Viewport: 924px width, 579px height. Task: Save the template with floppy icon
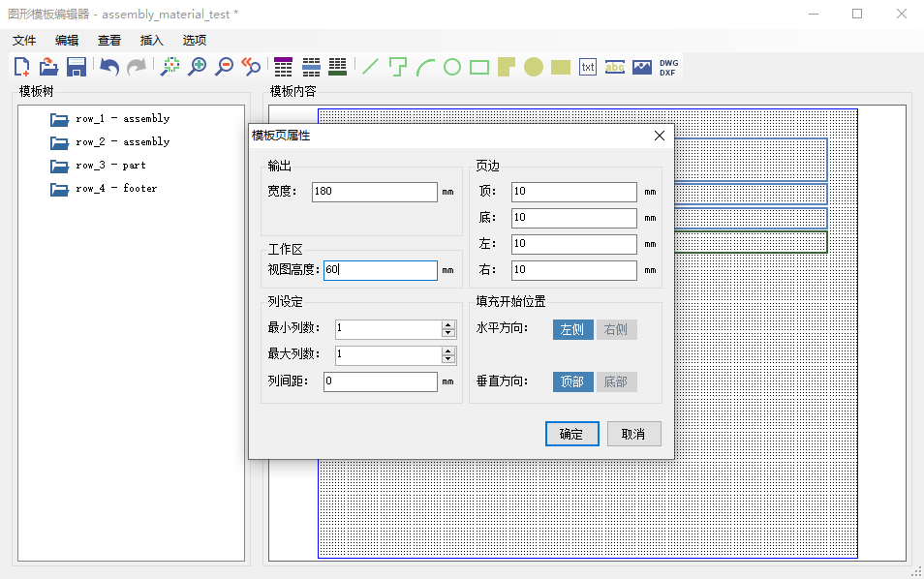coord(77,67)
